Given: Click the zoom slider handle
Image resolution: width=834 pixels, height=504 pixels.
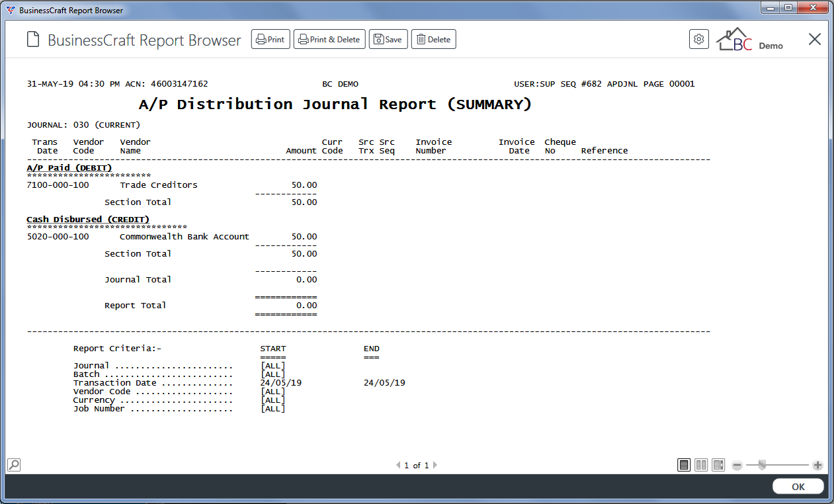Looking at the screenshot, I should (x=762, y=466).
